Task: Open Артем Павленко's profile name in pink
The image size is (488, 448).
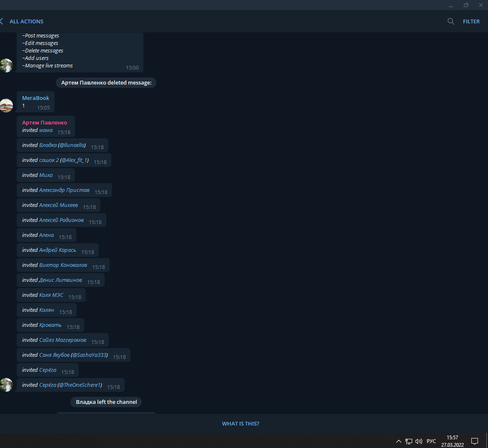Action: click(45, 122)
